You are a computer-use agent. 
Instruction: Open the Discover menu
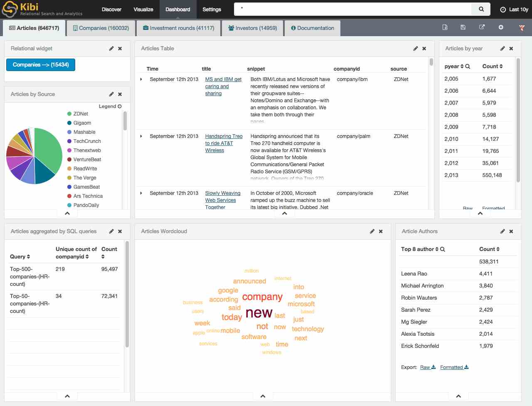112,9
